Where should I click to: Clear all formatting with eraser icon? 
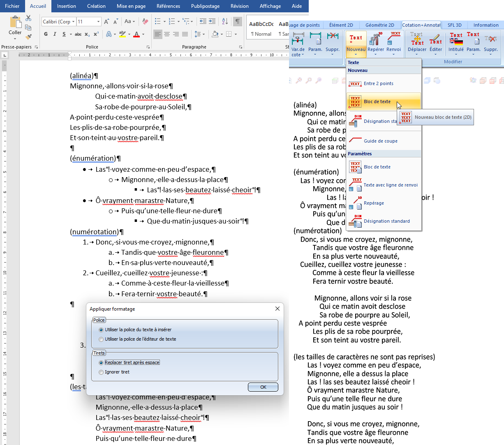[x=145, y=21]
